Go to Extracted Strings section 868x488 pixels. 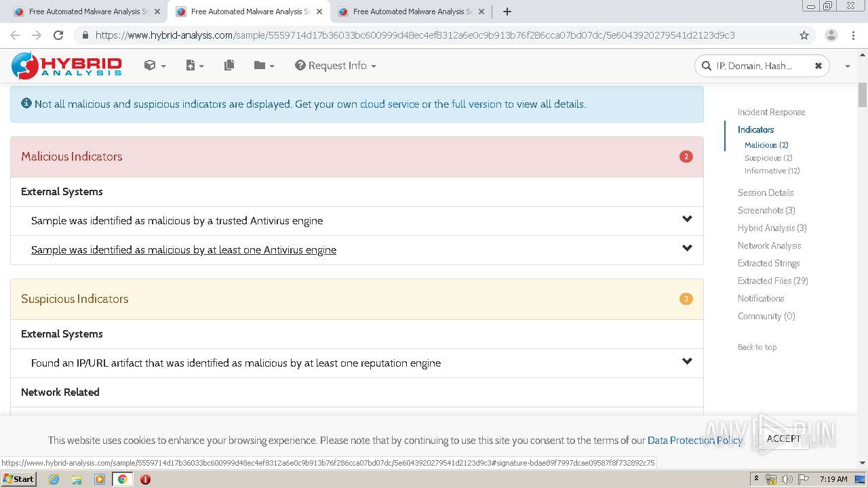point(769,264)
